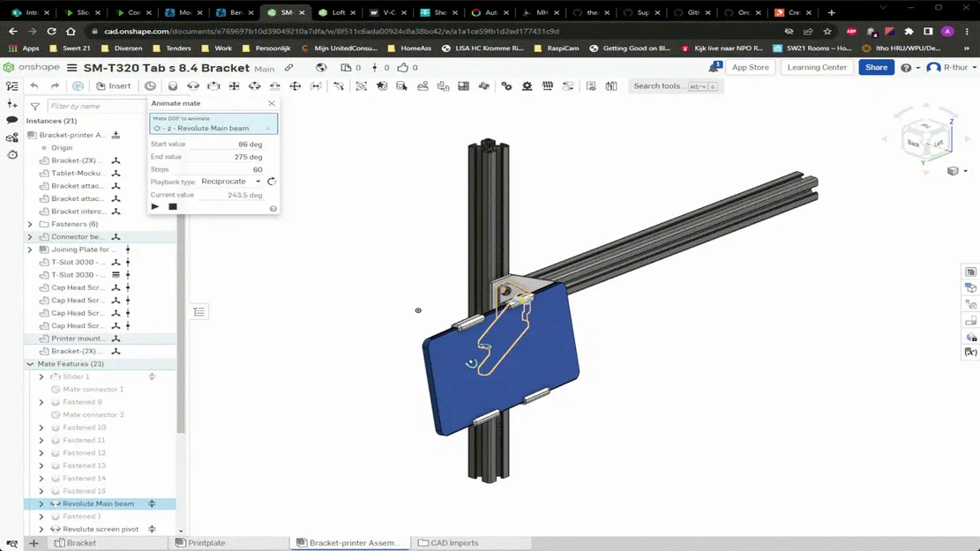Open the comments panel icon
The width and height of the screenshot is (980, 551).
pyautogui.click(x=11, y=120)
